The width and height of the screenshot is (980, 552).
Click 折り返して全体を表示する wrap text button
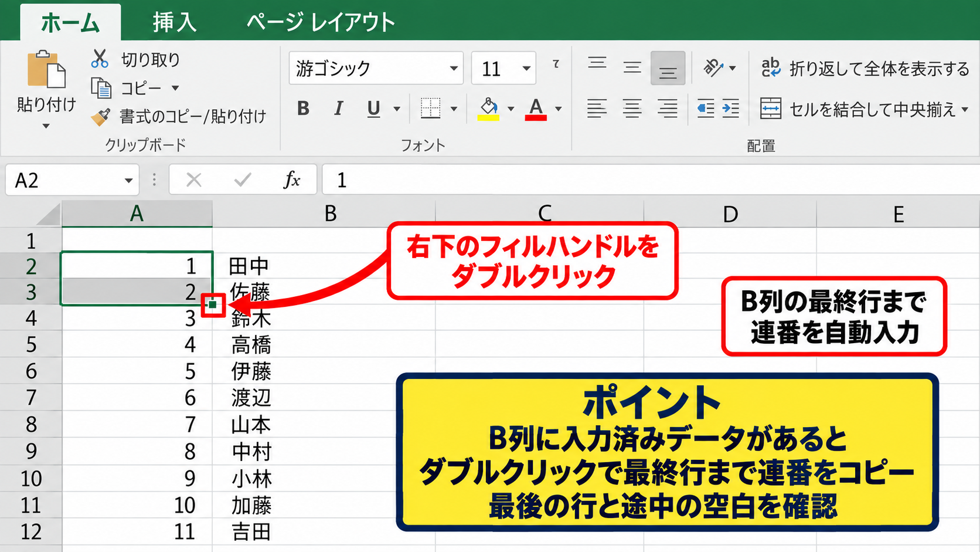[865, 69]
